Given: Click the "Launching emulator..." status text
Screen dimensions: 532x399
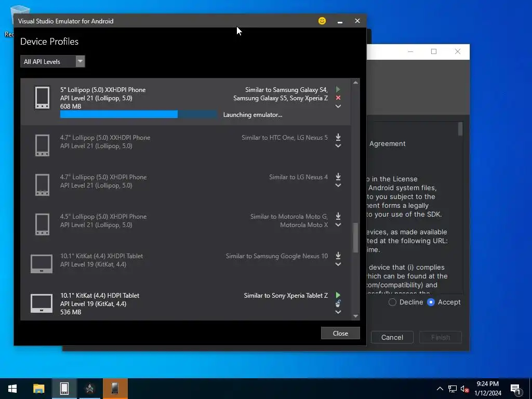Looking at the screenshot, I should [x=252, y=115].
